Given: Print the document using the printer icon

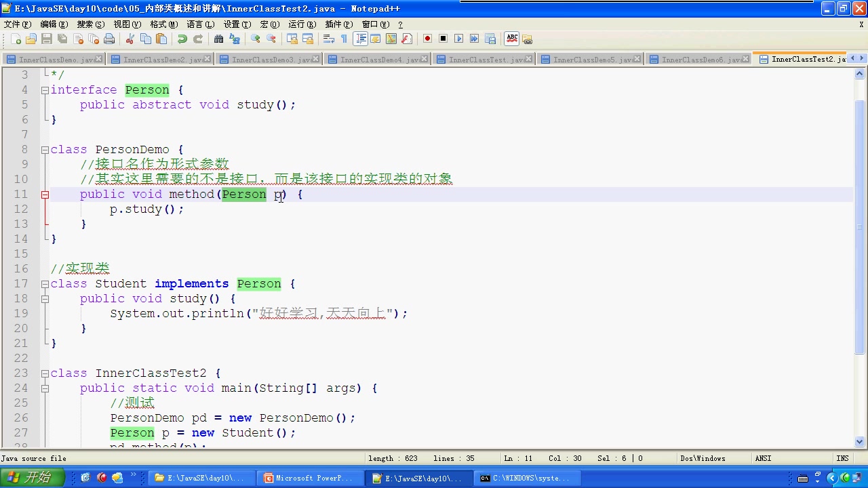Looking at the screenshot, I should (109, 39).
